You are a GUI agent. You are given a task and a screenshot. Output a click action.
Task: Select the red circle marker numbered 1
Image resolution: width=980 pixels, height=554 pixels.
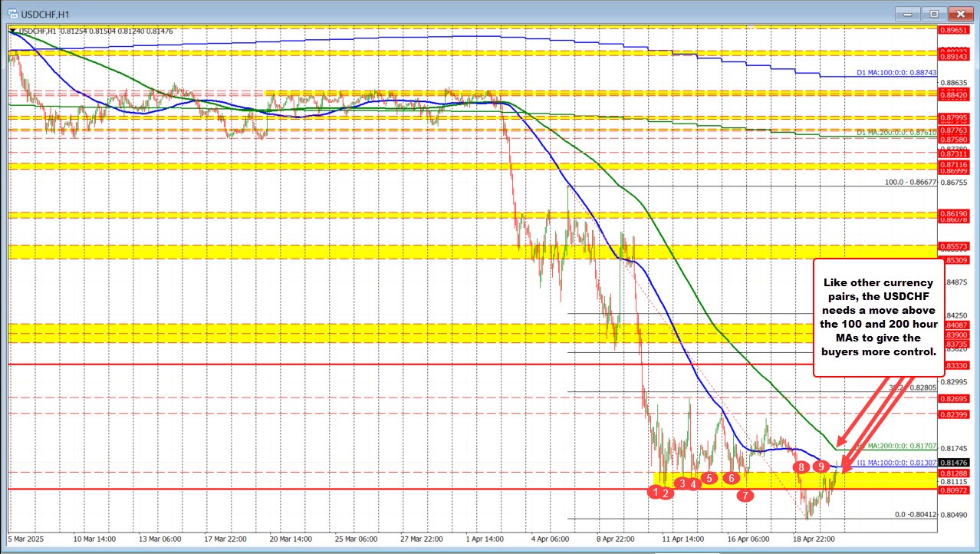point(657,492)
